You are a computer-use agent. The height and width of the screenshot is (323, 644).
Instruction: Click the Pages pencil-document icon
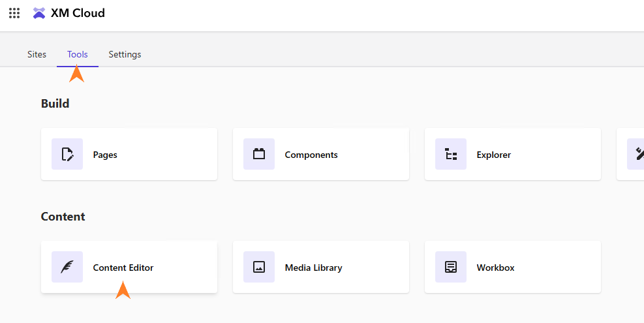(67, 154)
